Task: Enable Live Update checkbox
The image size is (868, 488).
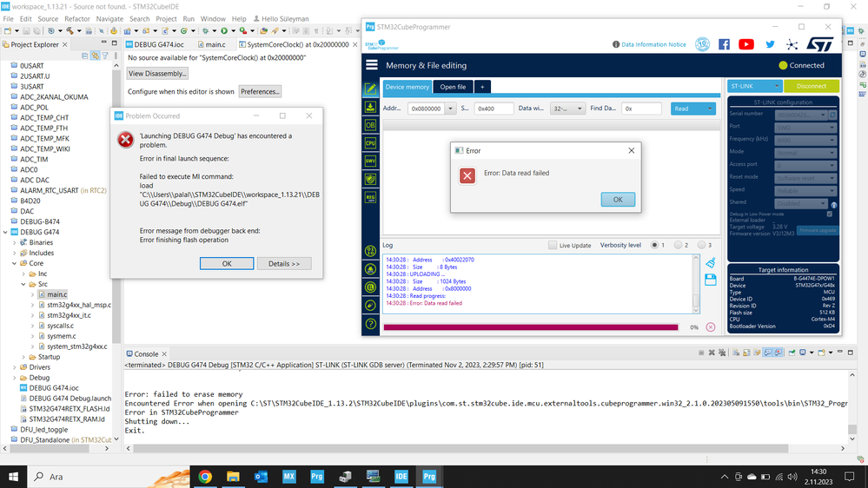Action: (553, 245)
